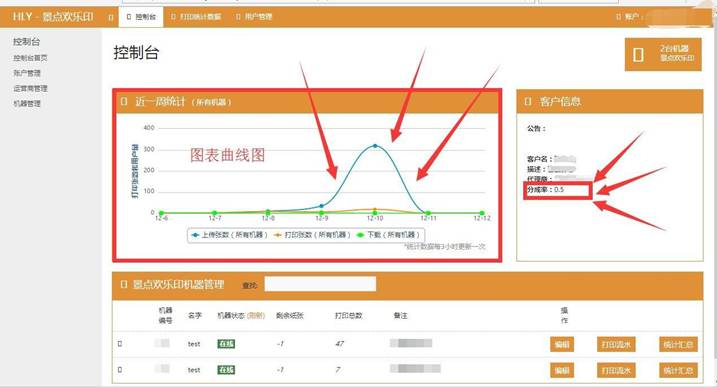The image size is (717, 388).
Task: Switch to the 打印统计数据 tab
Action: click(196, 17)
